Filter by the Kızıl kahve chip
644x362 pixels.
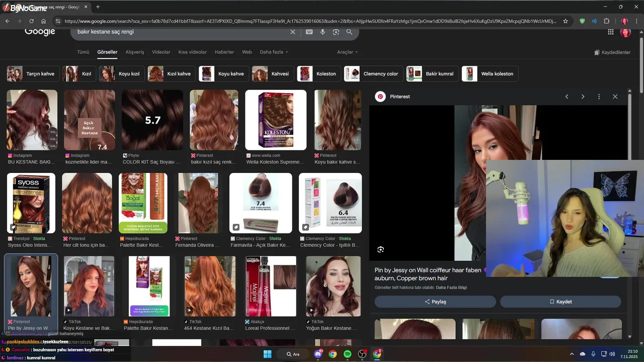click(172, 74)
